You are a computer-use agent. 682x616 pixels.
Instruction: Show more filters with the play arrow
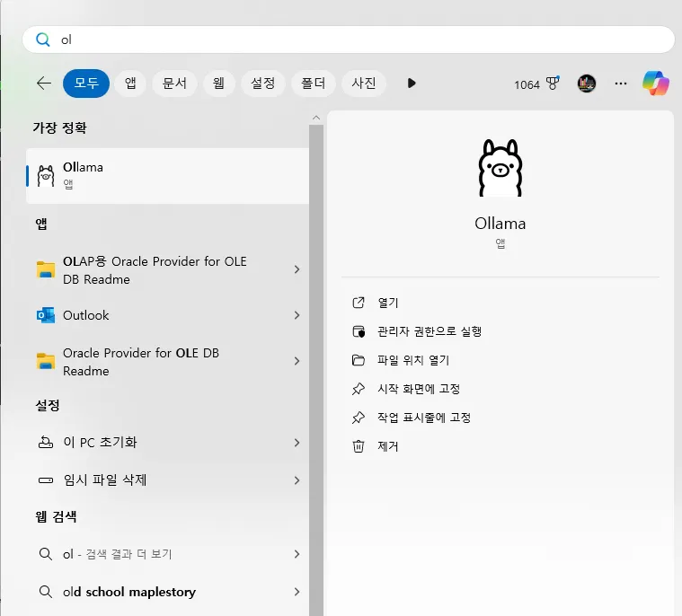[412, 83]
